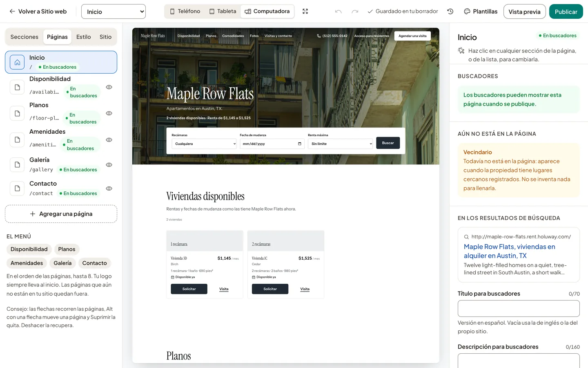
Task: Switch to the Estilo tab
Action: (x=84, y=37)
